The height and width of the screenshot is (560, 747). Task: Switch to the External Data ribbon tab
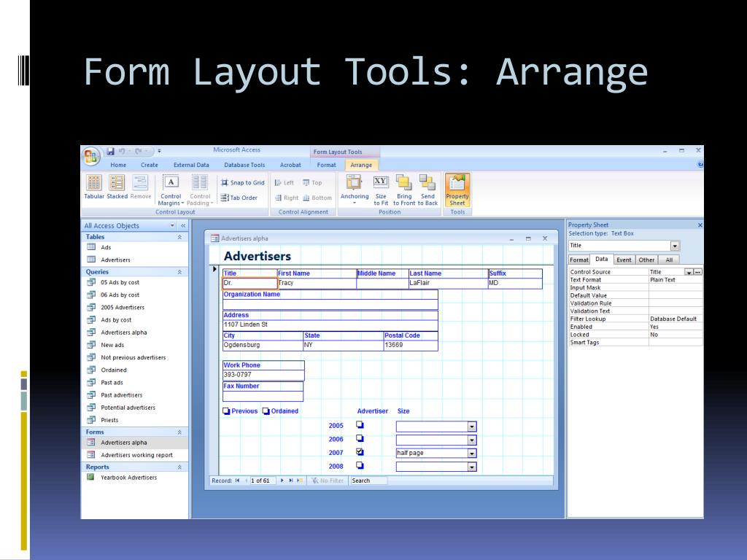191,166
